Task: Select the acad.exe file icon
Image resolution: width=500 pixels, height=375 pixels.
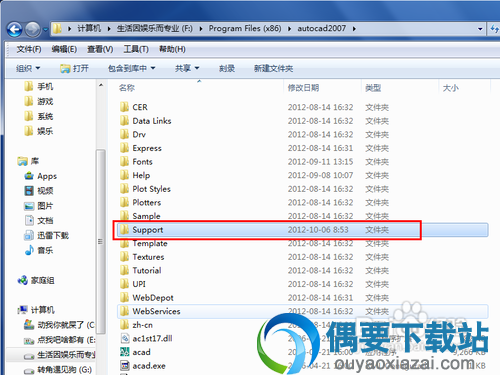Action: (124, 366)
